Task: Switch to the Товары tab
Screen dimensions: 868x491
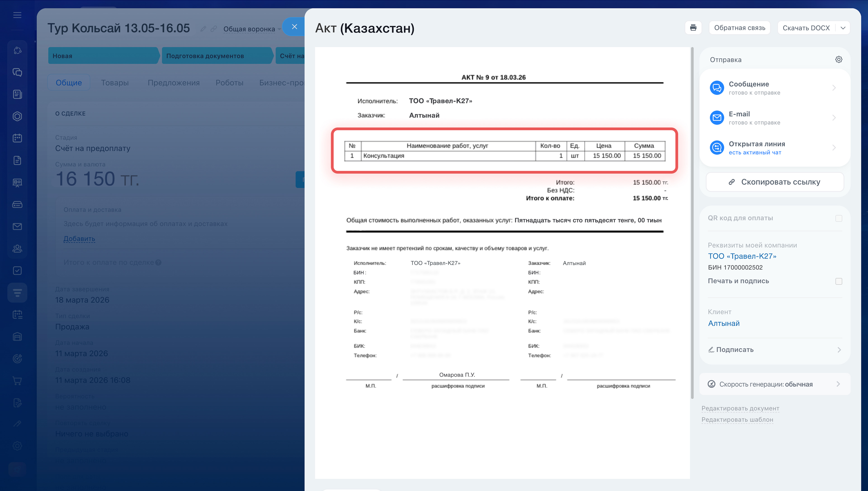Action: 115,83
